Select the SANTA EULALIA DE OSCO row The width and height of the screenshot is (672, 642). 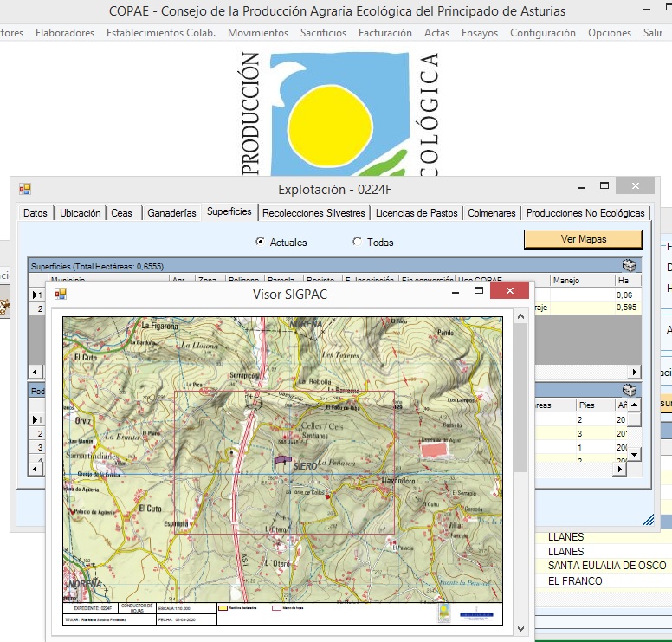point(606,566)
